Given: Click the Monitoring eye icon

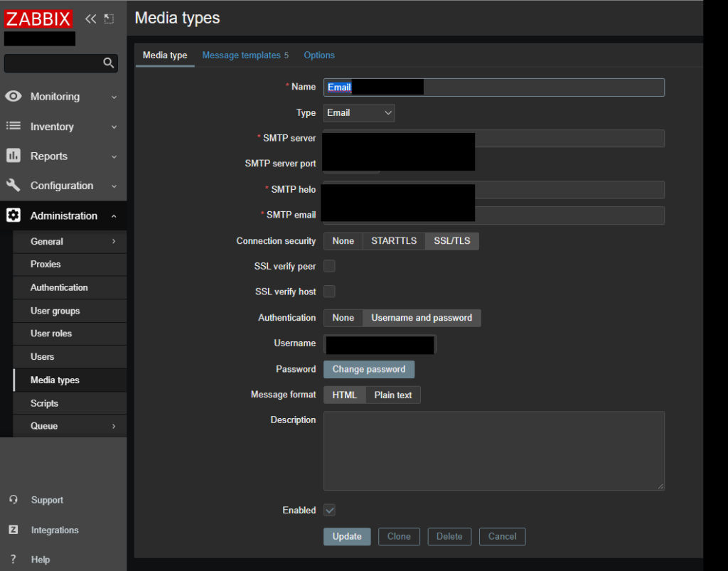Looking at the screenshot, I should (x=14, y=96).
